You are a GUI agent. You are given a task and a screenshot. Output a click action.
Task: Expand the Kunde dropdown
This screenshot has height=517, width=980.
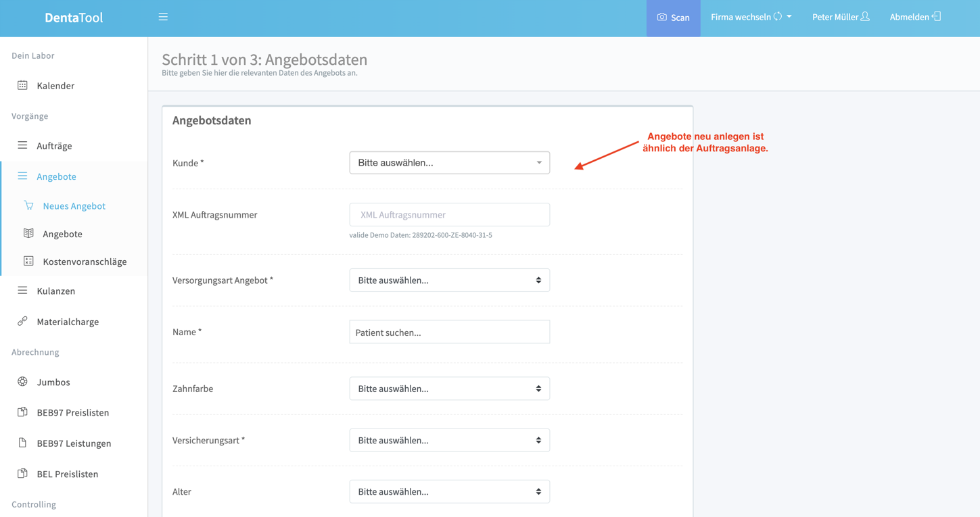pos(449,163)
